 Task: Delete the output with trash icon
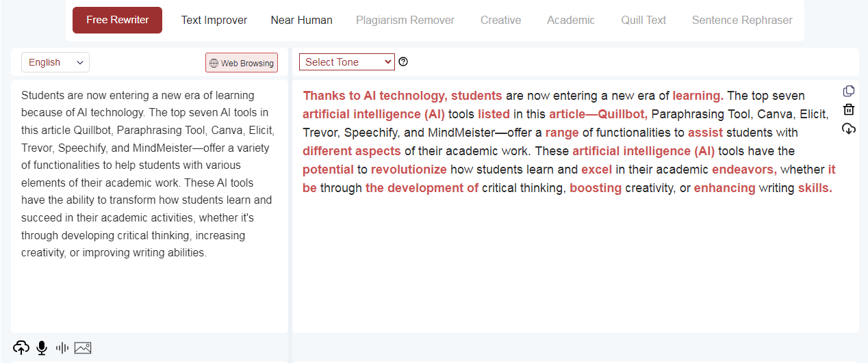[849, 109]
